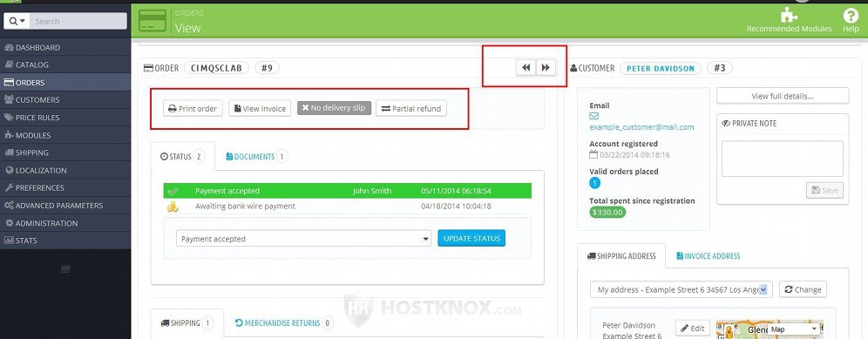Image resolution: width=868 pixels, height=339 pixels.
Task: Open Preferences in the sidebar
Action: 65,187
